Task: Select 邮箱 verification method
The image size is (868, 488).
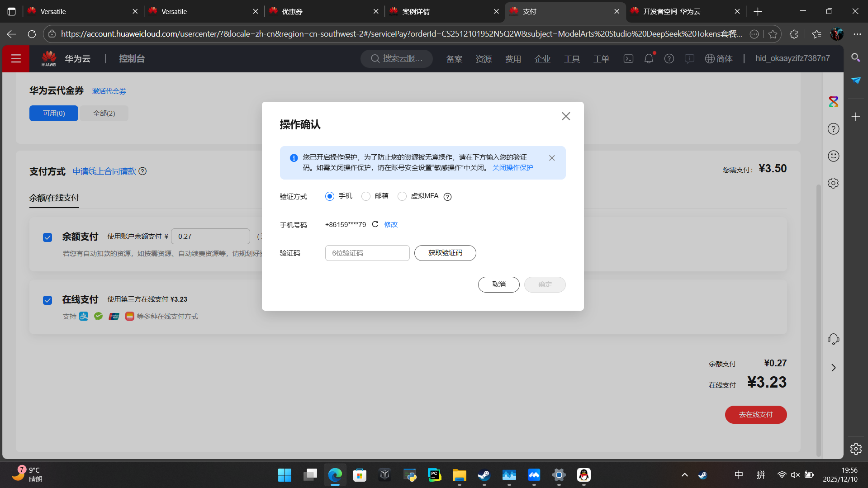Action: coord(366,196)
